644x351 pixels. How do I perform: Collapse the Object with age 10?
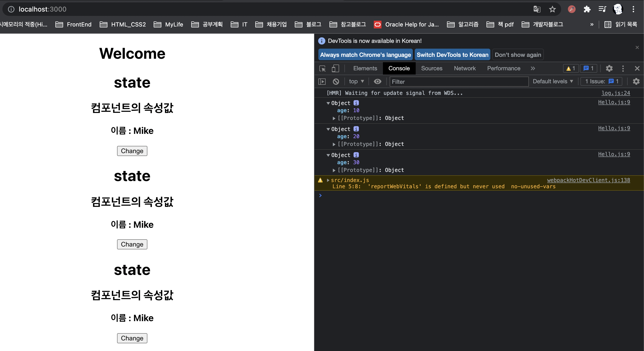tap(328, 103)
